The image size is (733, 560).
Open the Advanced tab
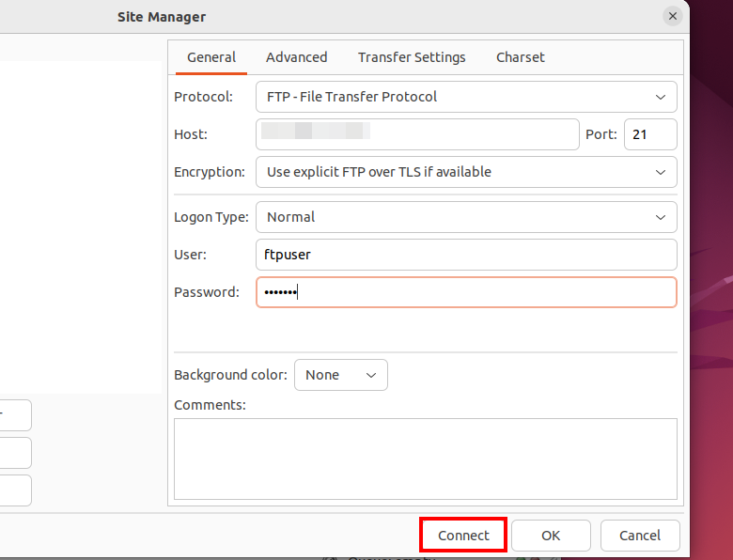coord(296,57)
